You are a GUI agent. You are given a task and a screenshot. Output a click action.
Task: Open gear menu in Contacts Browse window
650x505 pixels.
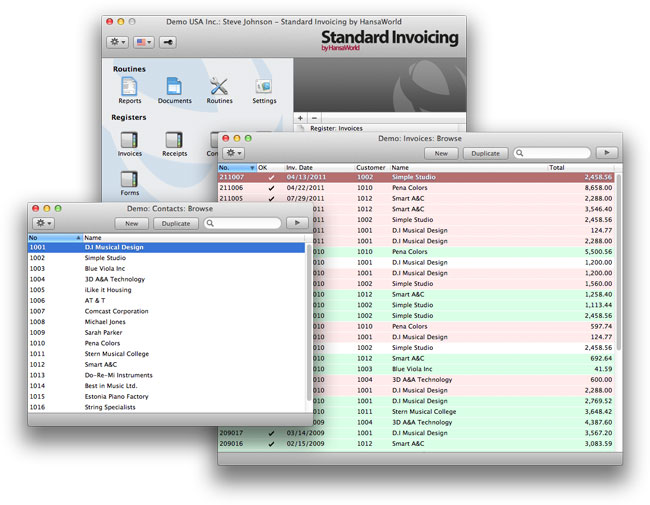pyautogui.click(x=43, y=223)
